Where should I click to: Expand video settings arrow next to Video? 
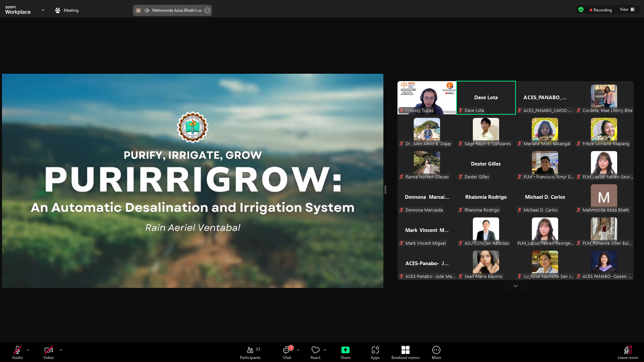coord(61,350)
